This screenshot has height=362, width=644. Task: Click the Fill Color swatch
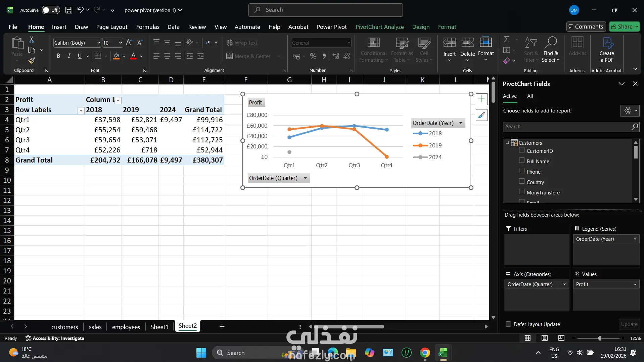tap(116, 56)
